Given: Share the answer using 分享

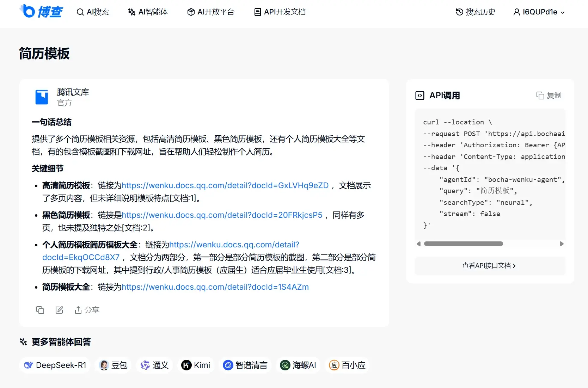Looking at the screenshot, I should [87, 310].
